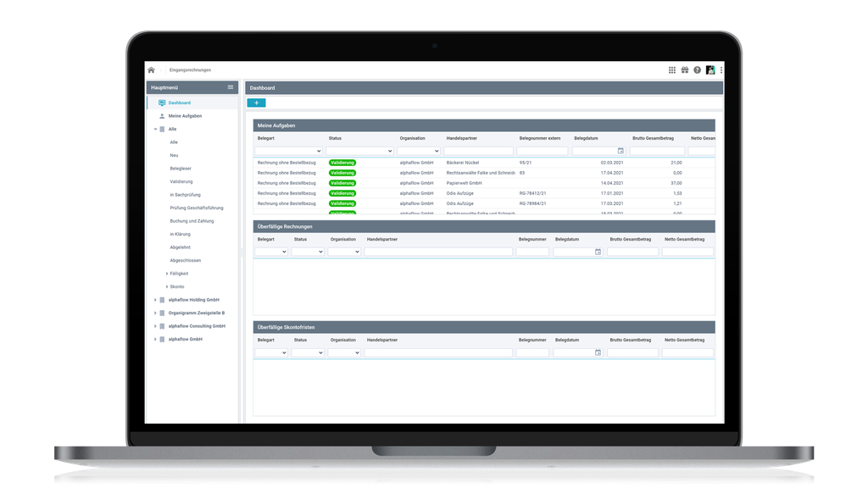868x499 pixels.
Task: Expand the Skonto node
Action: point(167,287)
